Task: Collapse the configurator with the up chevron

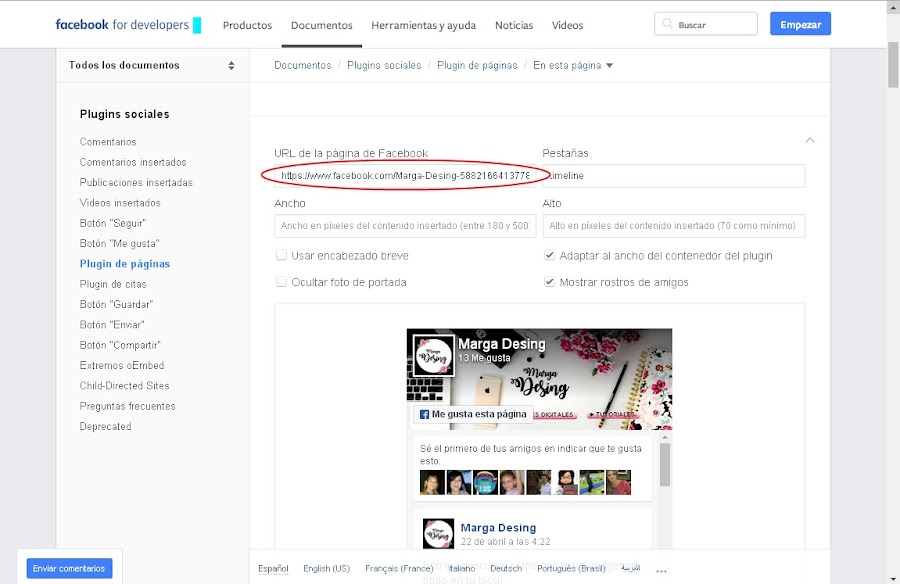Action: tap(810, 140)
